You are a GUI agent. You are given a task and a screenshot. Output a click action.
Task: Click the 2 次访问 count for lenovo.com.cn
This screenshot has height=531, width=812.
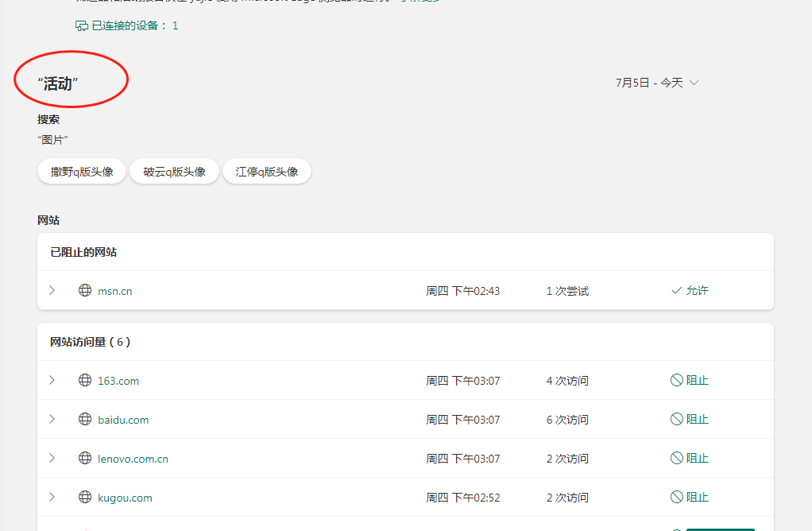coord(567,459)
